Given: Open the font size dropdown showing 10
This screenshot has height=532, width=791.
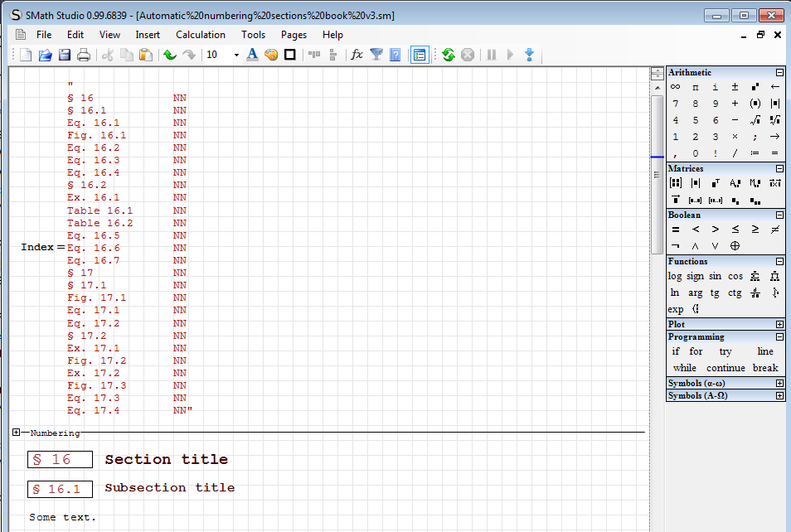Looking at the screenshot, I should coord(236,55).
